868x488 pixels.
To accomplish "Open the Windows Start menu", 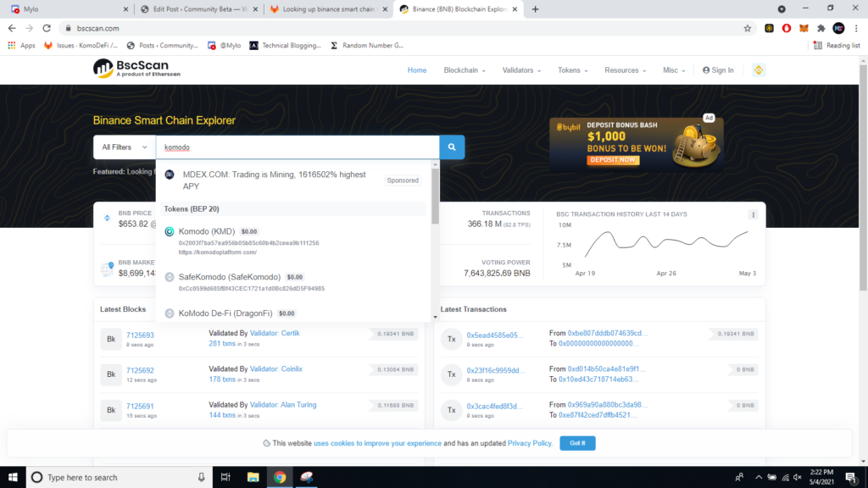I will coord(13,477).
